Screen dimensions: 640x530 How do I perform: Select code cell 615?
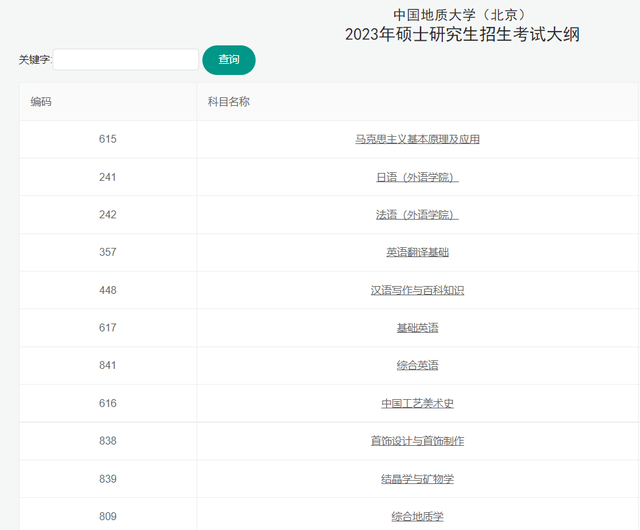pos(108,139)
